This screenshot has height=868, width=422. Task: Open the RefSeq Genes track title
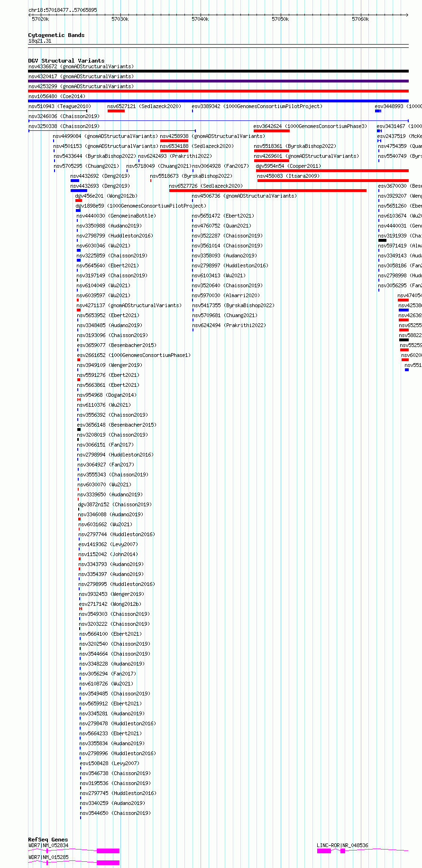[x=48, y=840]
